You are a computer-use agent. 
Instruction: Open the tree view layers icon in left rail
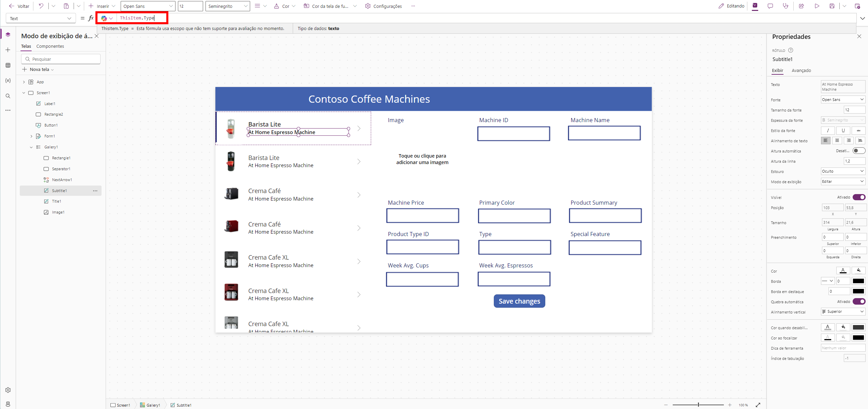8,34
